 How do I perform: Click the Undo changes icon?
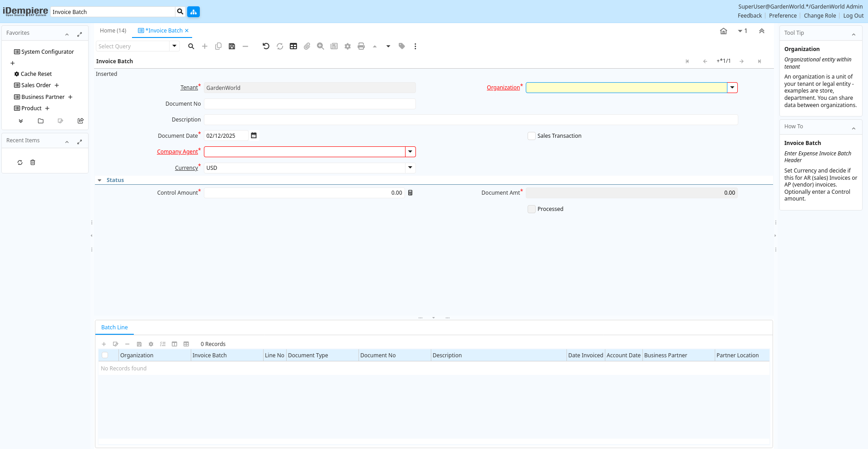tap(266, 46)
